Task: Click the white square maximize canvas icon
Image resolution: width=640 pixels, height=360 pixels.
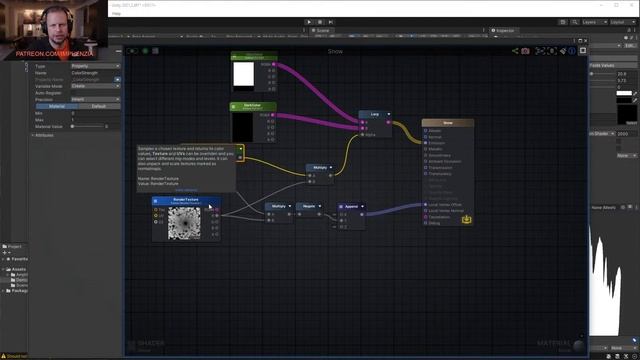Action: pyautogui.click(x=583, y=51)
